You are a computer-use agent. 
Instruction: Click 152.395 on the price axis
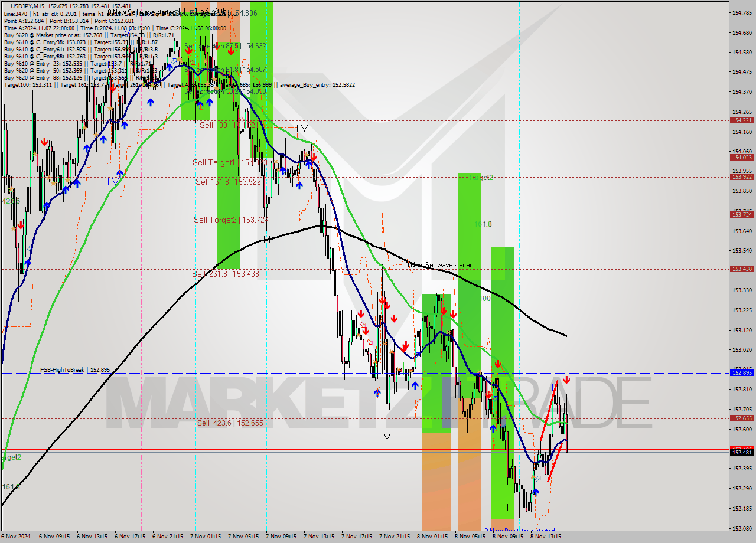click(742, 468)
